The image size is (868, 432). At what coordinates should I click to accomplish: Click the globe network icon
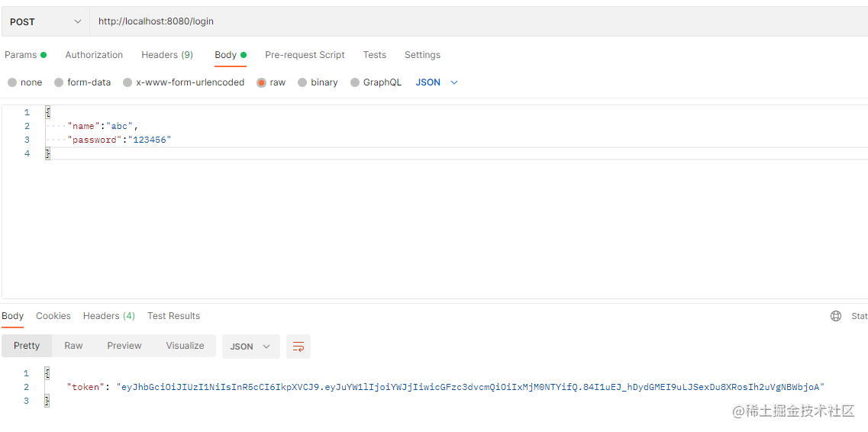coord(836,316)
